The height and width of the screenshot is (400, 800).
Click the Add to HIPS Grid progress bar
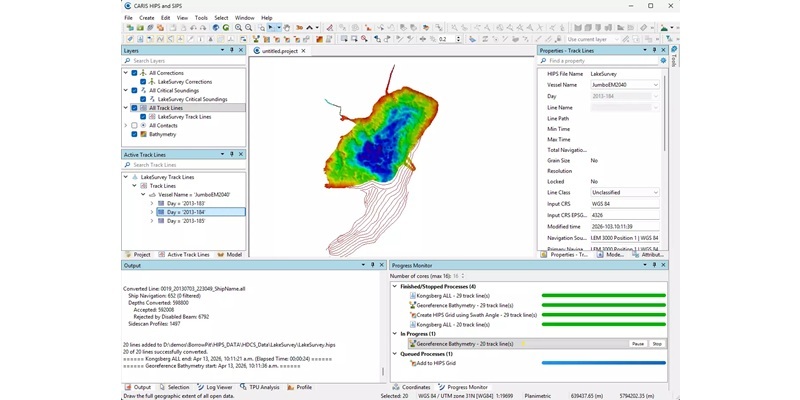604,363
